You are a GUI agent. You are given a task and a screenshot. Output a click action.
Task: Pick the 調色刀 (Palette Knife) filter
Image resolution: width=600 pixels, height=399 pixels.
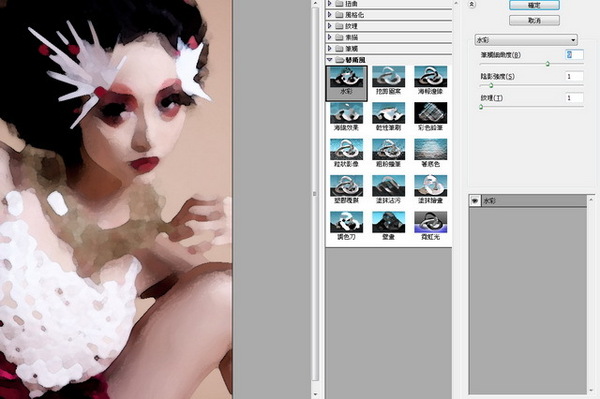click(346, 226)
